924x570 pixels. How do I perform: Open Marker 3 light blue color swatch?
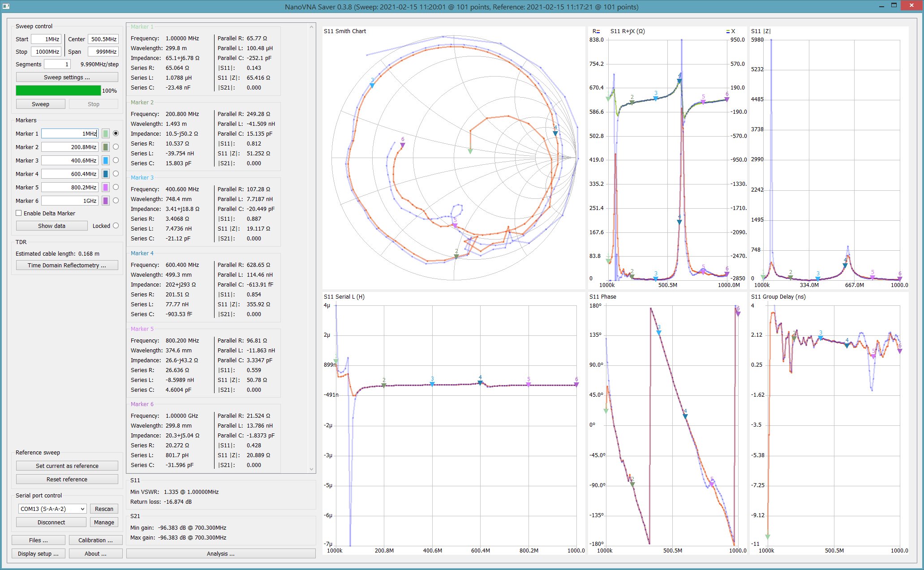click(106, 160)
